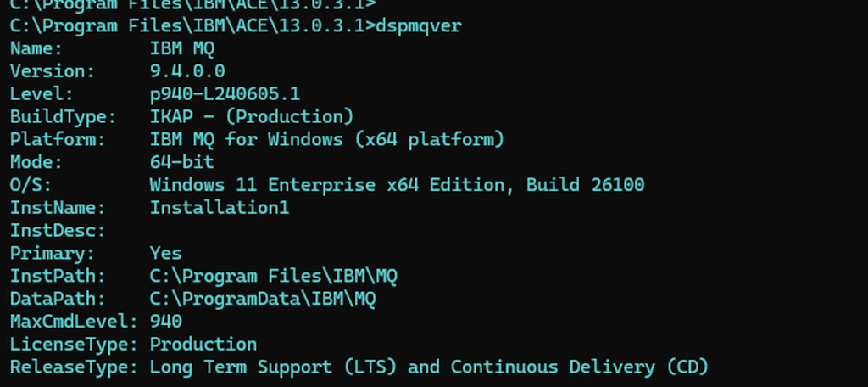868x387 pixels.
Task: Click the Level value p940-L240605.1
Action: [x=225, y=94]
